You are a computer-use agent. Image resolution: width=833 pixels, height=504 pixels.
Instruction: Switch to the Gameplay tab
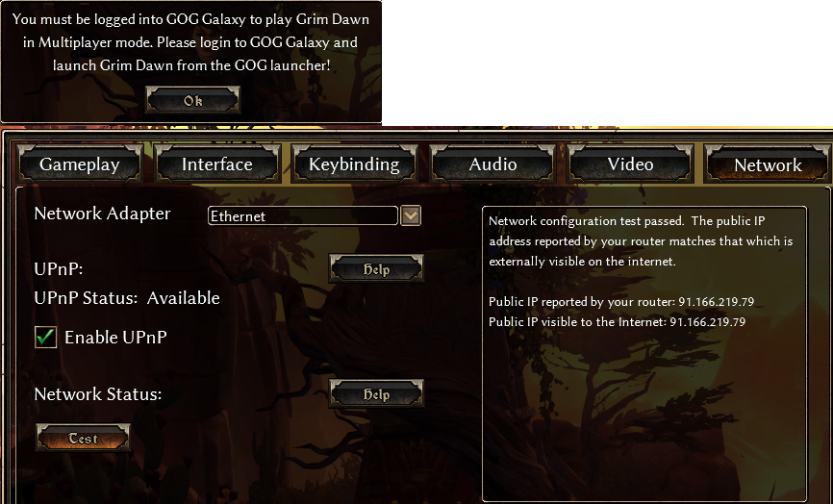click(x=80, y=164)
